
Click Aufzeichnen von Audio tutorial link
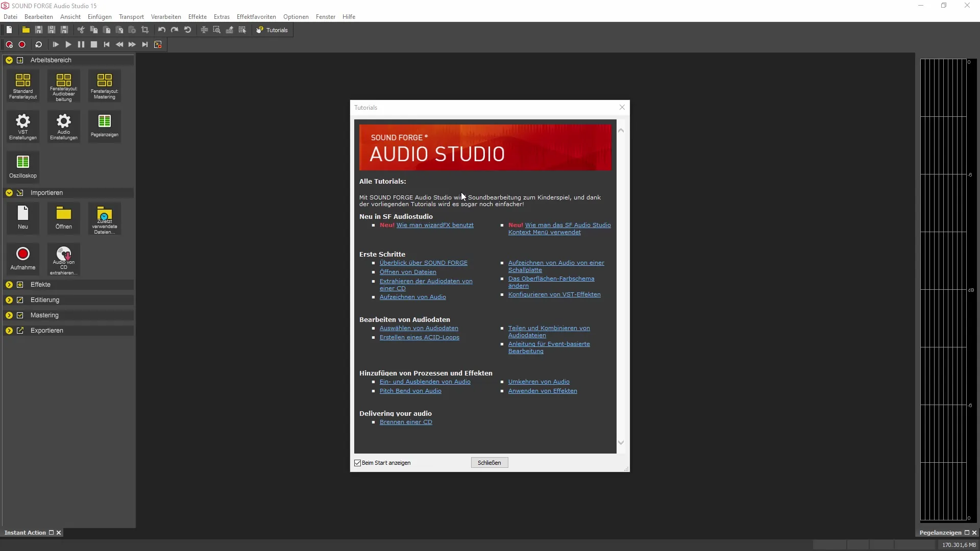(x=412, y=297)
